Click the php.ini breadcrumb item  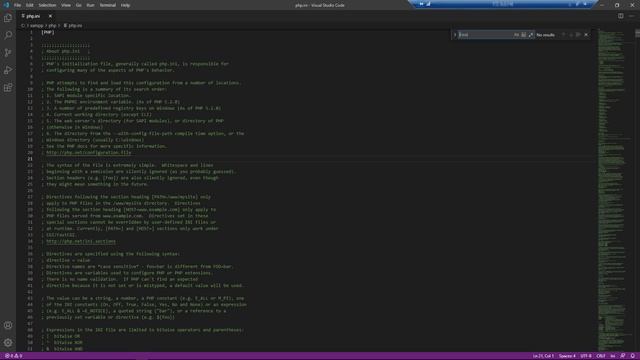tap(73, 26)
